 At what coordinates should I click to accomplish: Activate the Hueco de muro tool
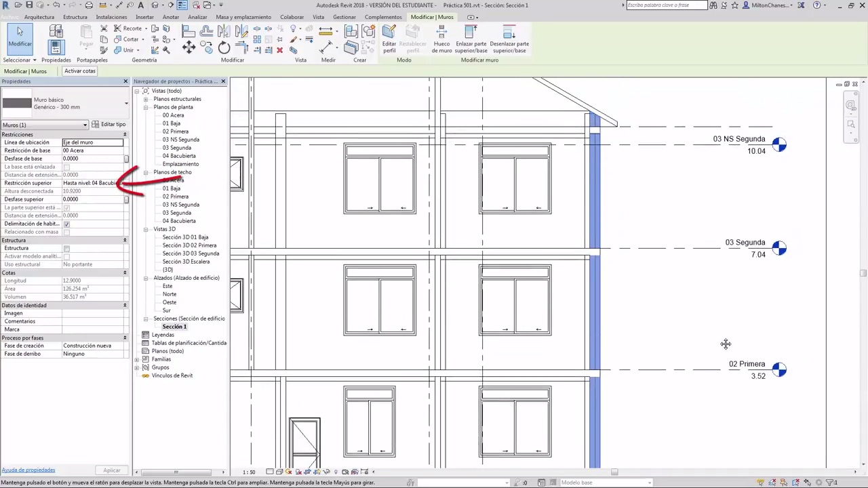441,39
